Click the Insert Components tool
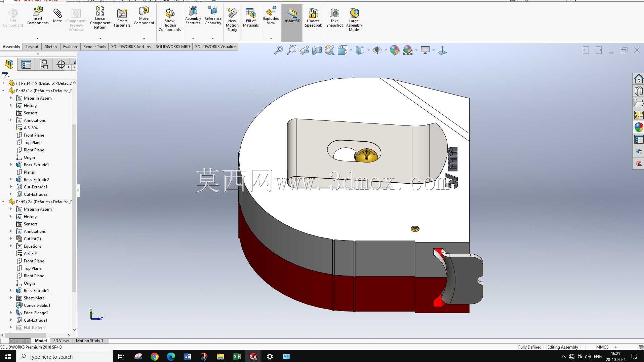 pos(38,16)
